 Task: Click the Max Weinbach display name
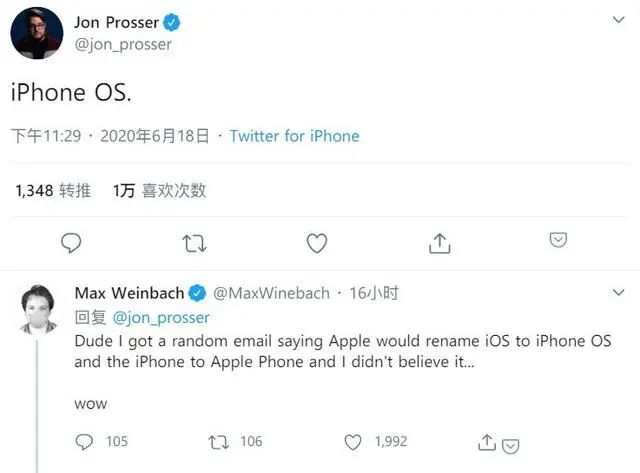point(129,293)
